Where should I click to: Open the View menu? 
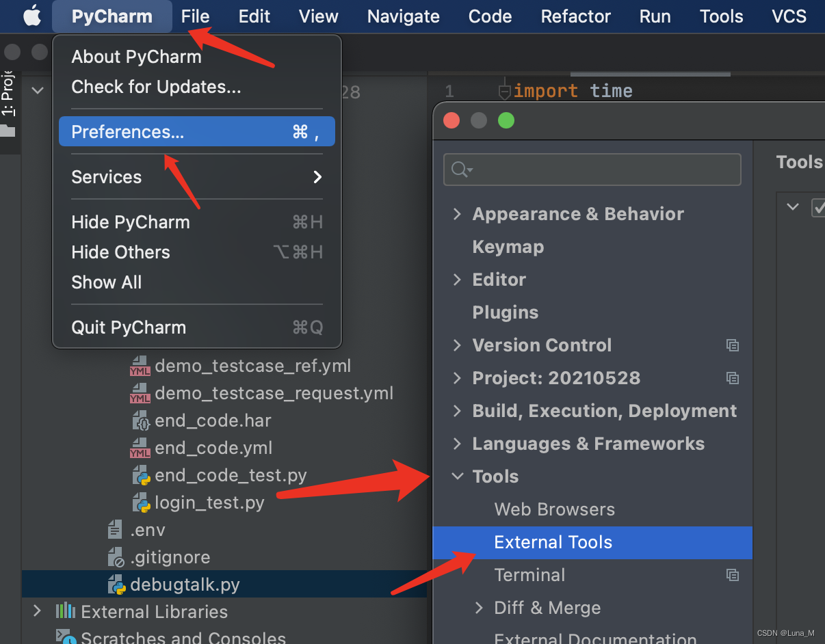click(x=319, y=16)
